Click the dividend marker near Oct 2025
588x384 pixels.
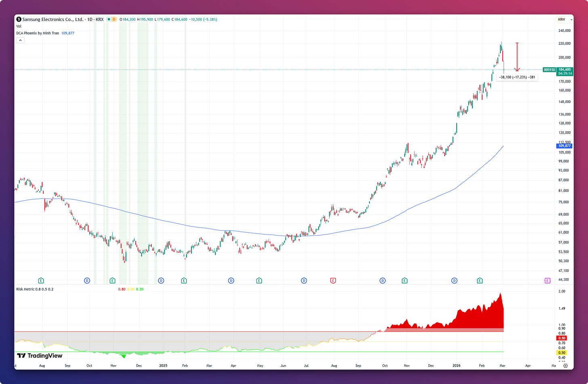coord(382,280)
